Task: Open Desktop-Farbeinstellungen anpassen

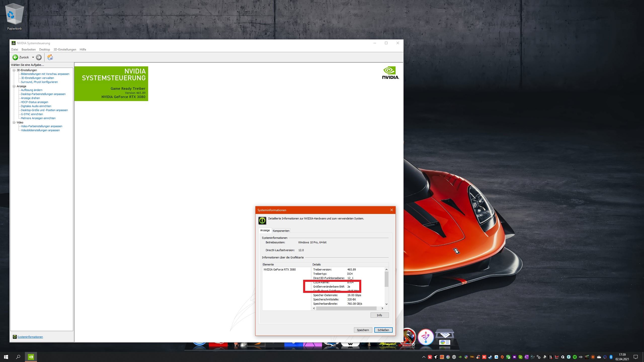Action: tap(43, 94)
